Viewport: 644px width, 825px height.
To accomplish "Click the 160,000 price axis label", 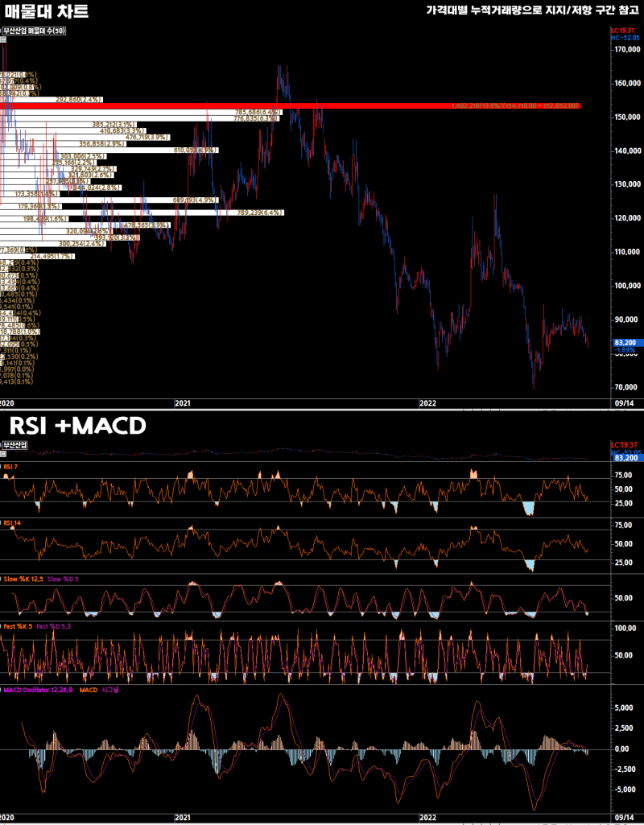I will pos(626,83).
